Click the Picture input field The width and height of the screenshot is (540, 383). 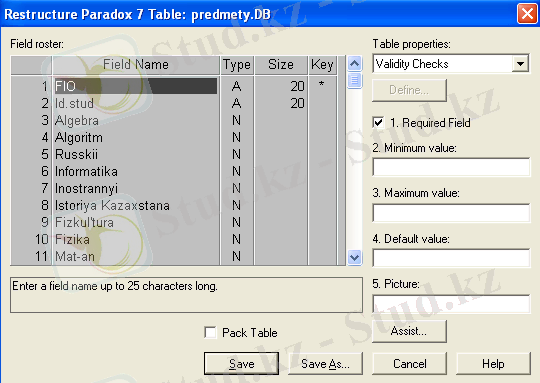451,304
